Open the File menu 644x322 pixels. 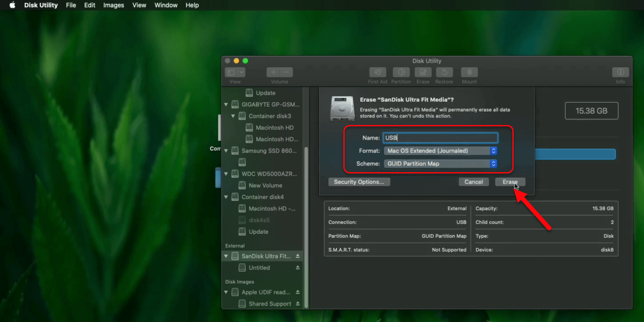(71, 5)
